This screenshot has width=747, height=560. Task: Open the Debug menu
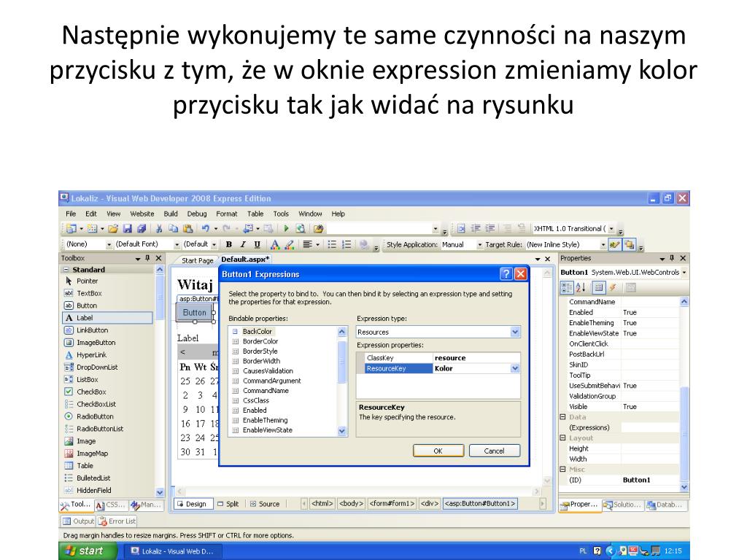(197, 214)
